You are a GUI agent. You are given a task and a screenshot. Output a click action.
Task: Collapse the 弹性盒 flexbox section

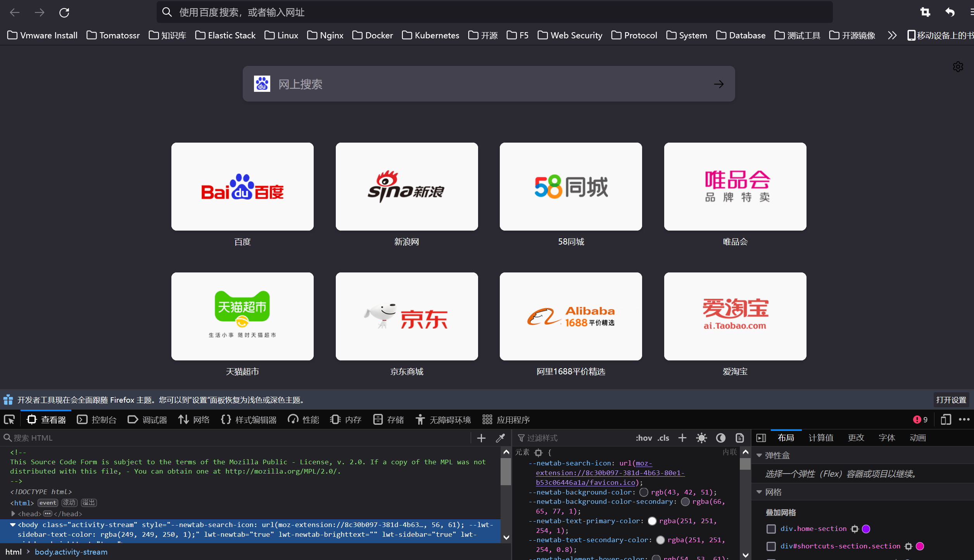coord(759,455)
